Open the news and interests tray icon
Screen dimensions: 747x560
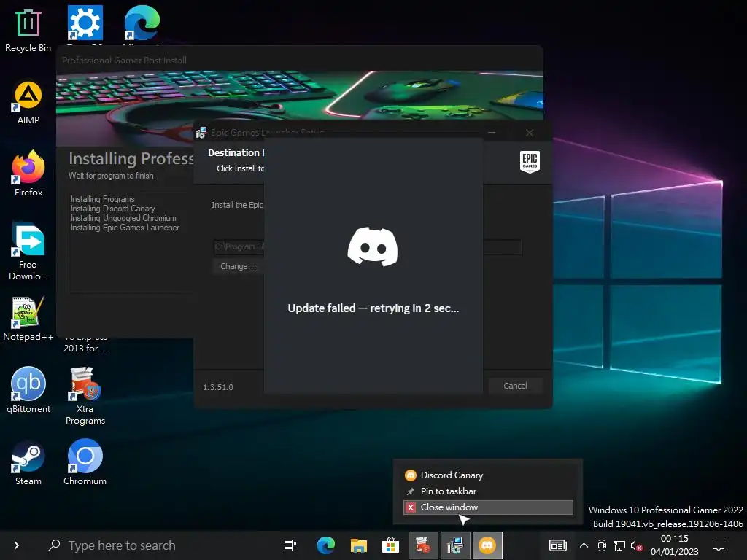pos(558,545)
